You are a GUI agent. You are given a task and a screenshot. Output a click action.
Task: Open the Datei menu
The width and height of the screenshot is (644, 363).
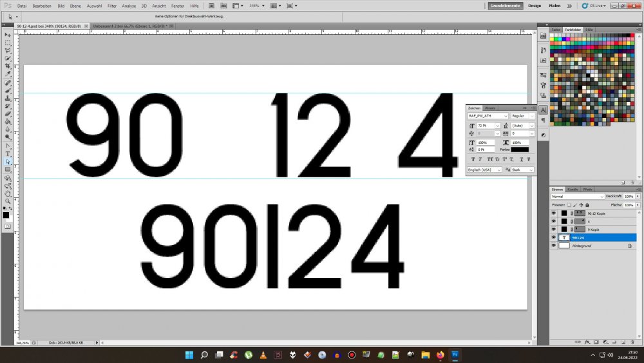[22, 6]
